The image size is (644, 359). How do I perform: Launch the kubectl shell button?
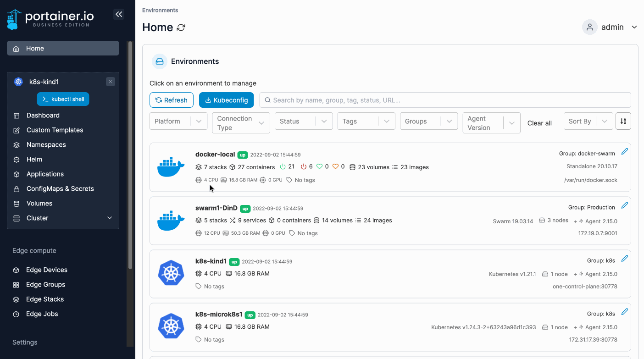[x=63, y=99]
